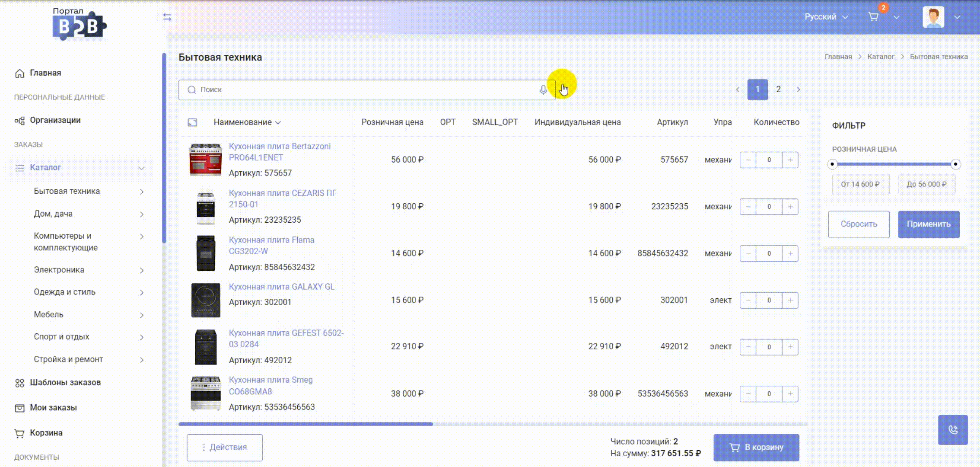
Task: Decrease quantity for GEFEST 6502-03 0284
Action: [x=748, y=347]
